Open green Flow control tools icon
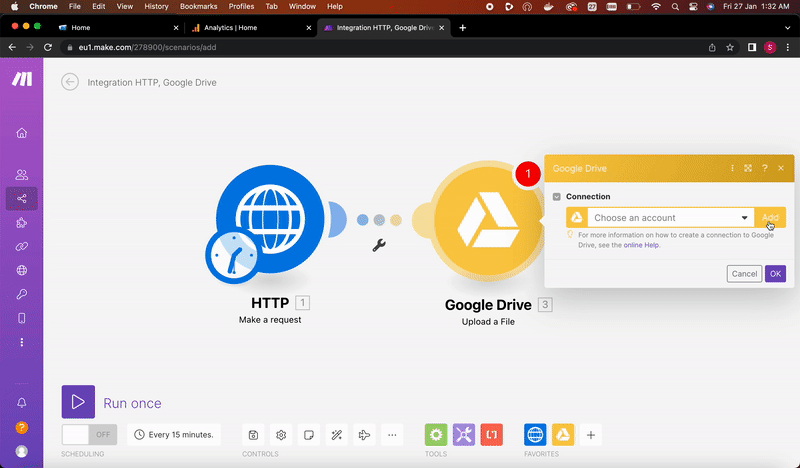Screen dimensions: 800x468 tap(436, 435)
